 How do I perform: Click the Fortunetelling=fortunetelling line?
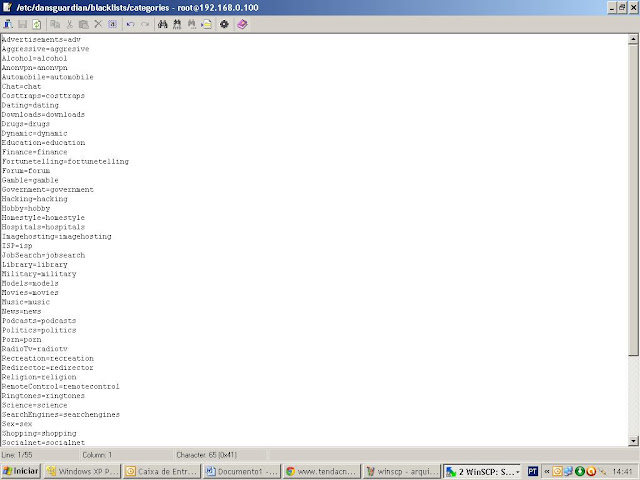[x=65, y=162]
